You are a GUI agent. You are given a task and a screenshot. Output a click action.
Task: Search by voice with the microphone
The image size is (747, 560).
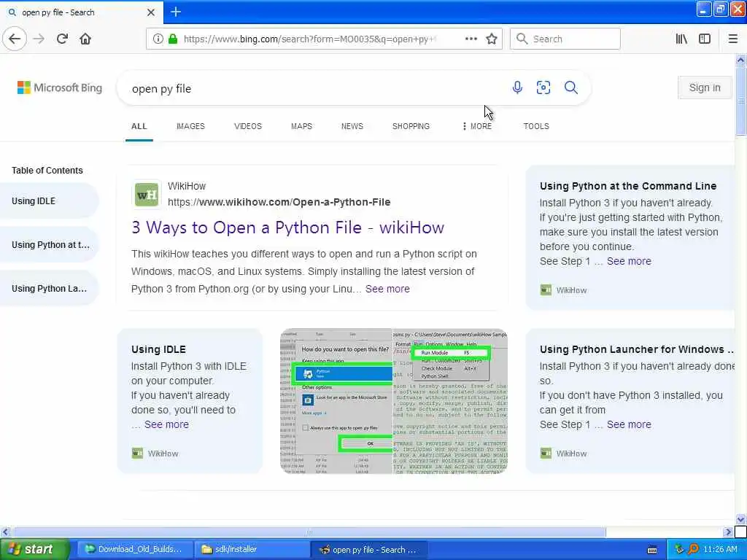pos(517,87)
